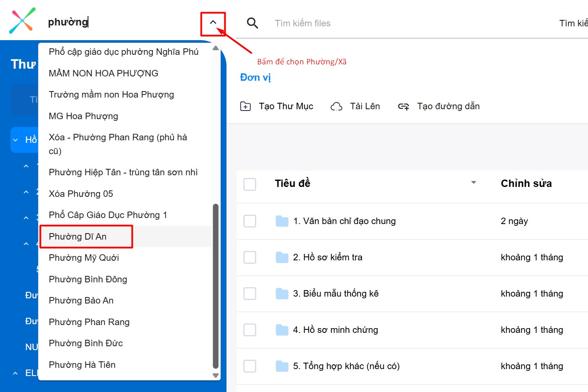Viewport: 588px width, 392px height.
Task: Select 'Phường Dĩ An' from the list
Action: (x=78, y=237)
